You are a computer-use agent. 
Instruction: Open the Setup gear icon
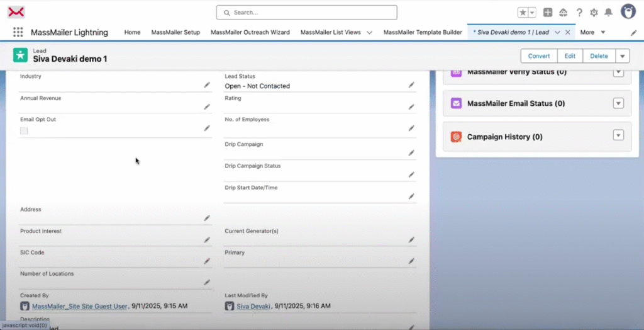pyautogui.click(x=594, y=13)
